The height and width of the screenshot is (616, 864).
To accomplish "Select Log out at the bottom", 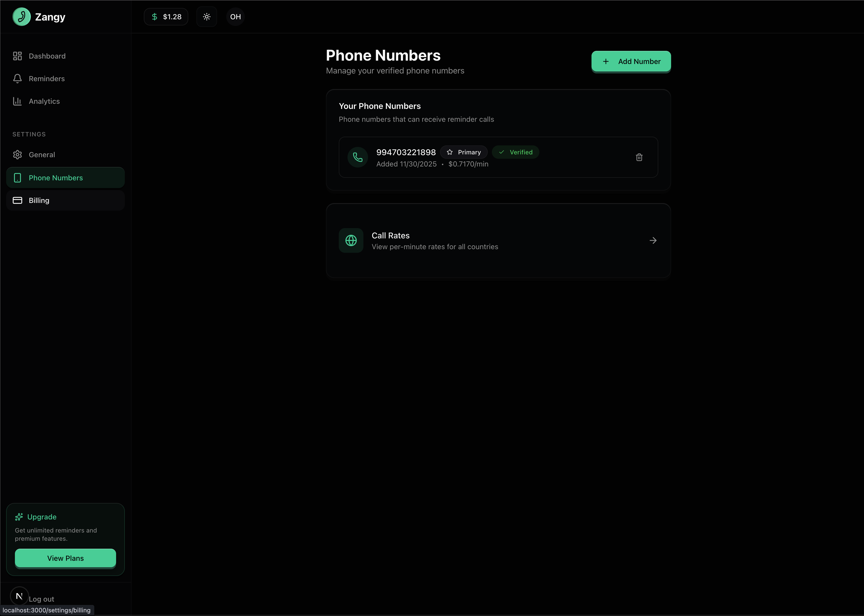I will click(x=42, y=599).
